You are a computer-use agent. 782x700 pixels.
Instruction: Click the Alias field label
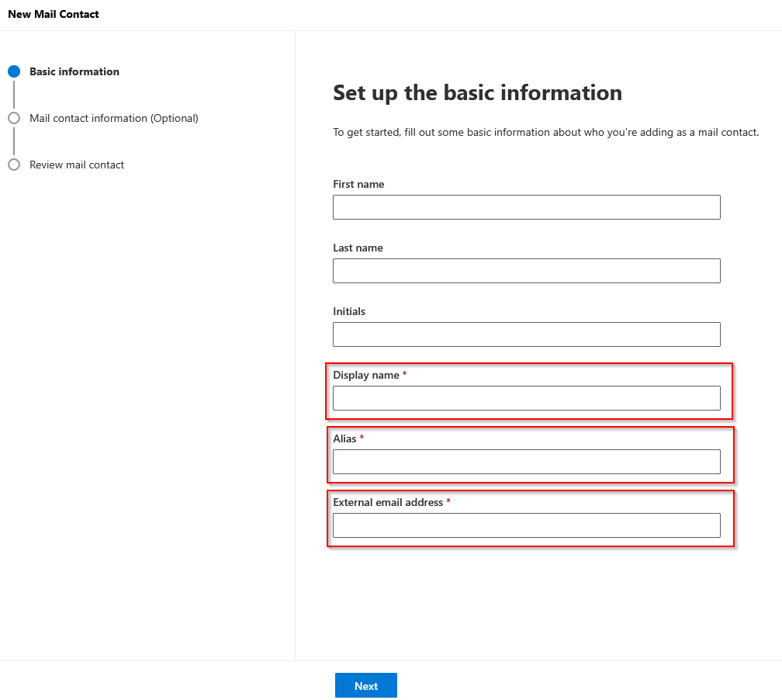pyautogui.click(x=345, y=438)
